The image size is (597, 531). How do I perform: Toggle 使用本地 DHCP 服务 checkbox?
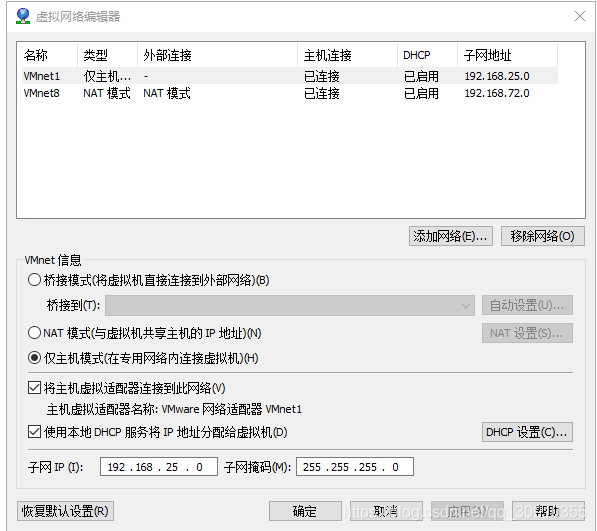click(x=34, y=432)
